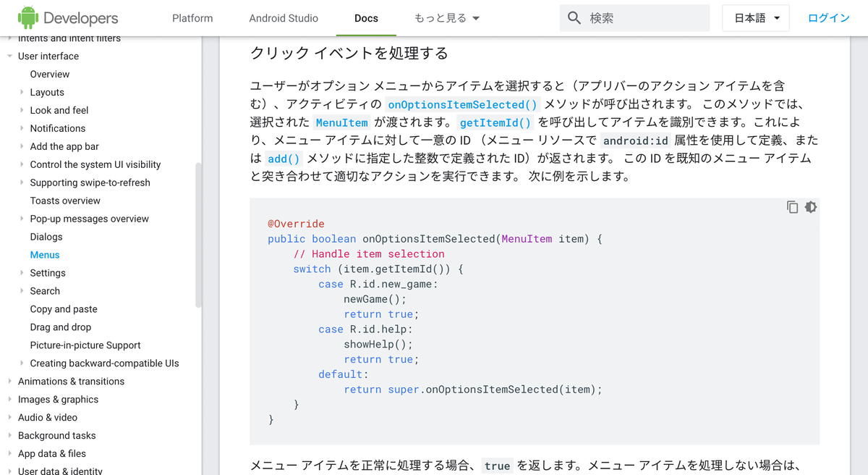The height and width of the screenshot is (475, 868).
Task: Expand the Add the app bar arrow
Action: (x=22, y=146)
